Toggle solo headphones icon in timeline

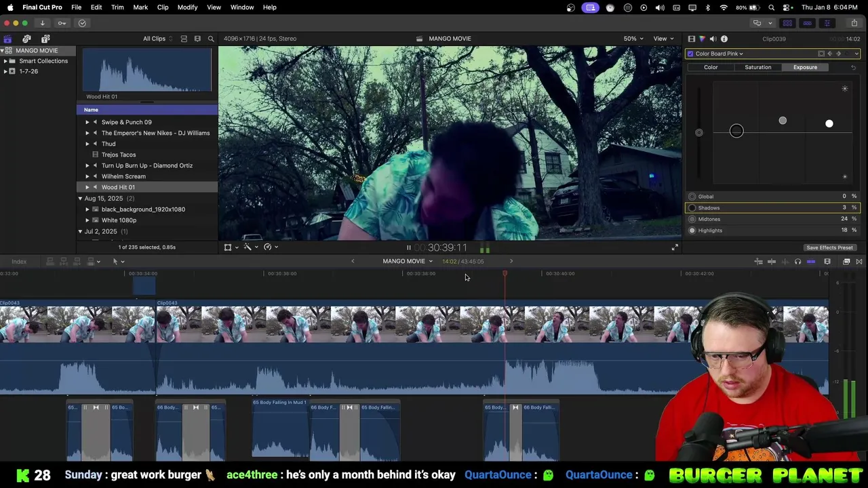(x=798, y=262)
